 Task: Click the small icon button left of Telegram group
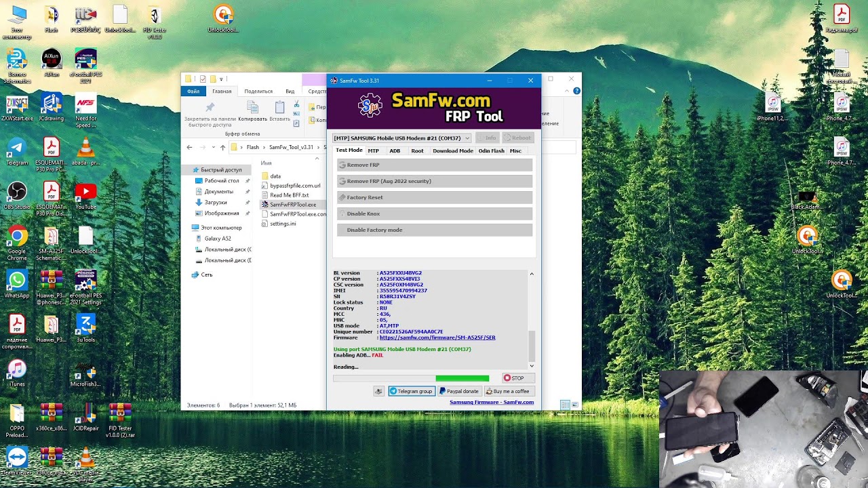point(379,391)
